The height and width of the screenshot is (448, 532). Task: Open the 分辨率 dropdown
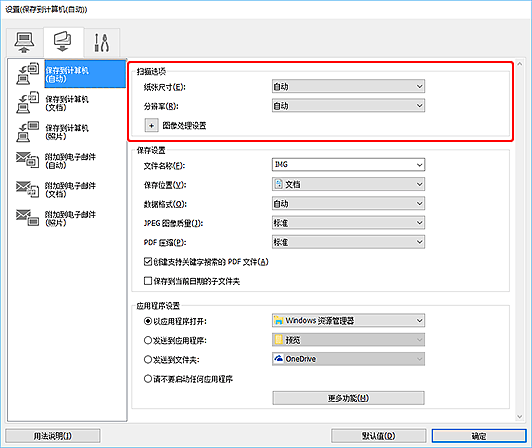pos(348,106)
